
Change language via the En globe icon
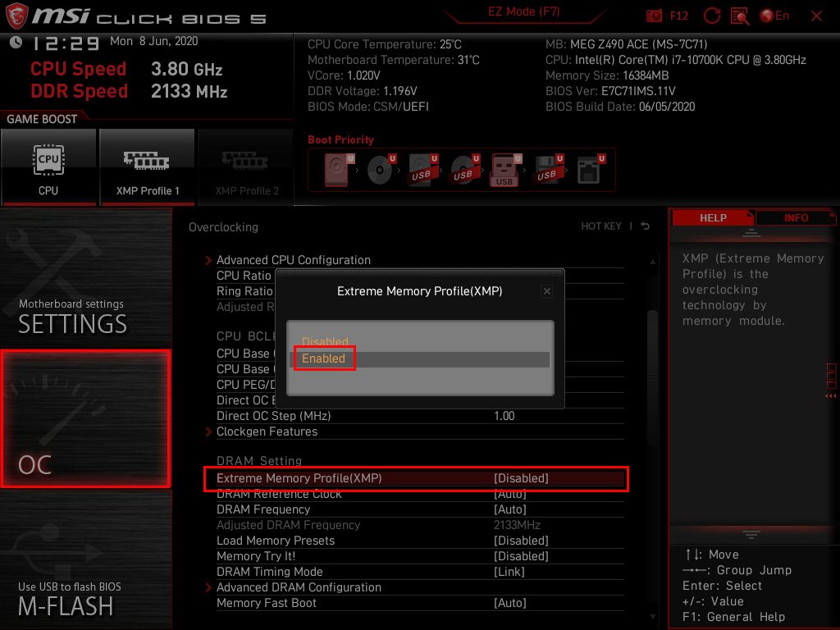tap(774, 16)
